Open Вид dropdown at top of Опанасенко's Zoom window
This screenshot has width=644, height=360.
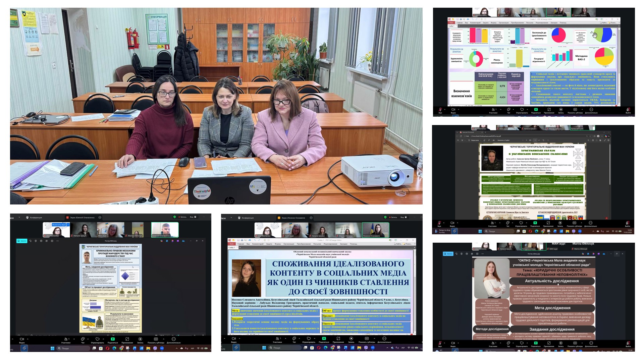(192, 217)
